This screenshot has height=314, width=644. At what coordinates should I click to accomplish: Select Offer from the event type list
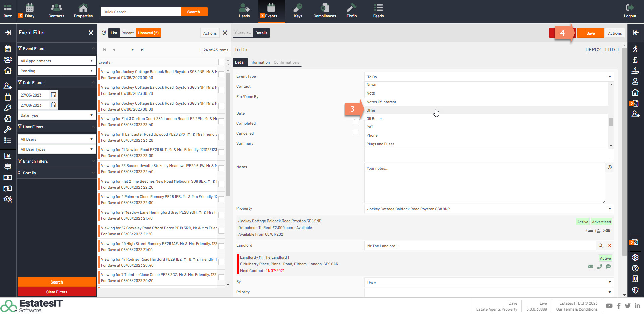pos(371,110)
